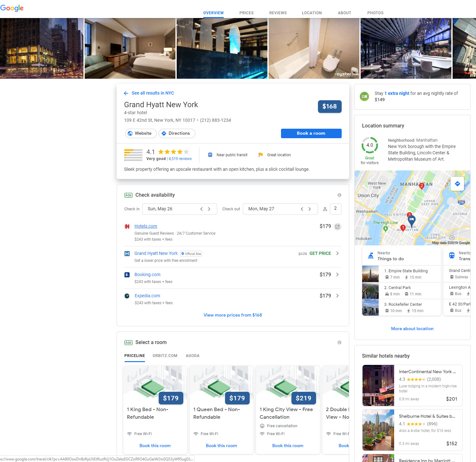The height and width of the screenshot is (462, 476).
Task: Click the Nearby Things to do icon
Action: (x=371, y=256)
